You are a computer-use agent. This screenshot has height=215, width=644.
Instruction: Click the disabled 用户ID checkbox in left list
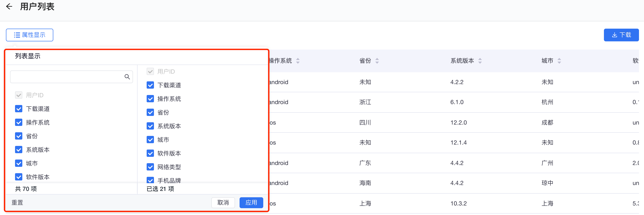pyautogui.click(x=19, y=95)
